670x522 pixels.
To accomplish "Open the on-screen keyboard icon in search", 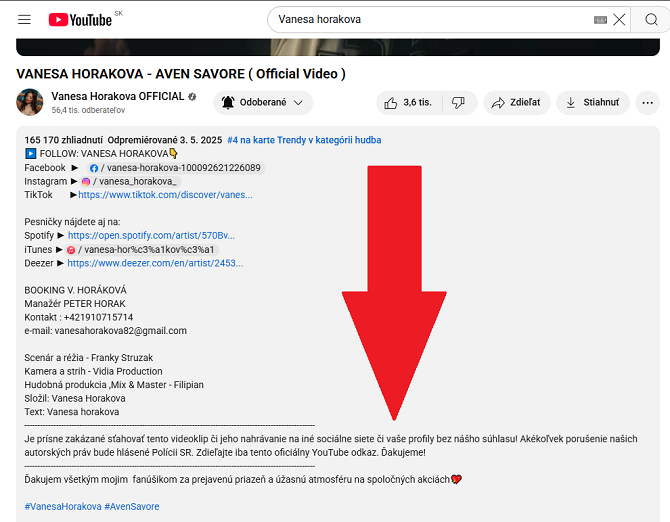I will coord(600,20).
